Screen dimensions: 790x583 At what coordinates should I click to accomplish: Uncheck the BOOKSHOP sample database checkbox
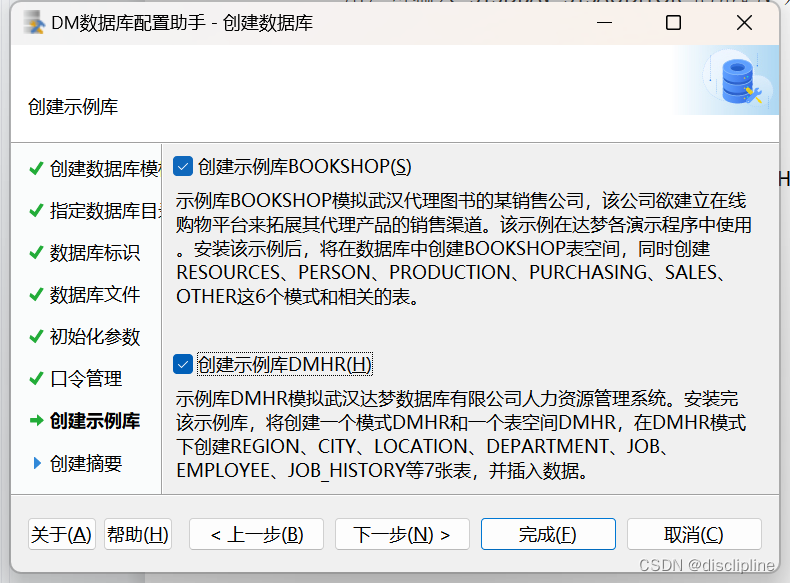click(x=183, y=166)
